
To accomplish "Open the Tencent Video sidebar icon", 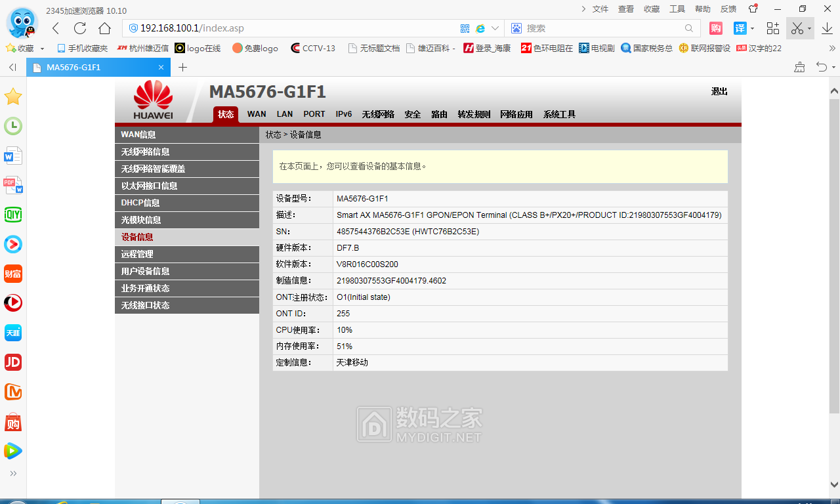I will (13, 451).
